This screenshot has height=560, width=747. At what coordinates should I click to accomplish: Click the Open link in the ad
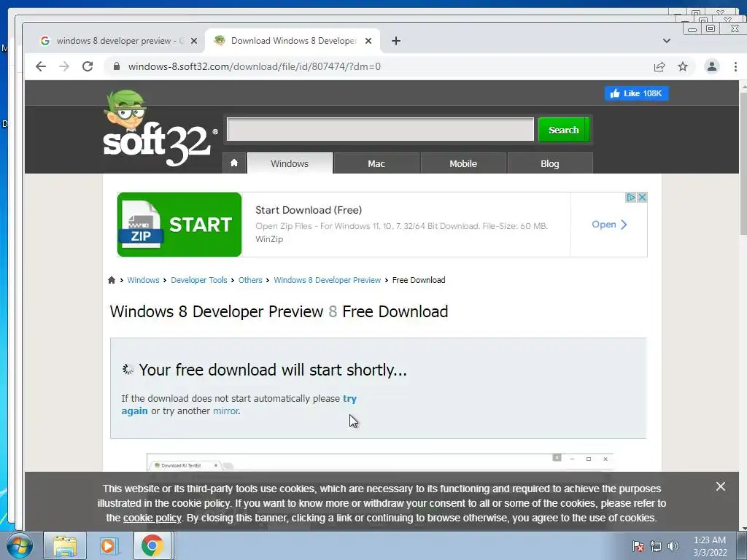tap(609, 225)
